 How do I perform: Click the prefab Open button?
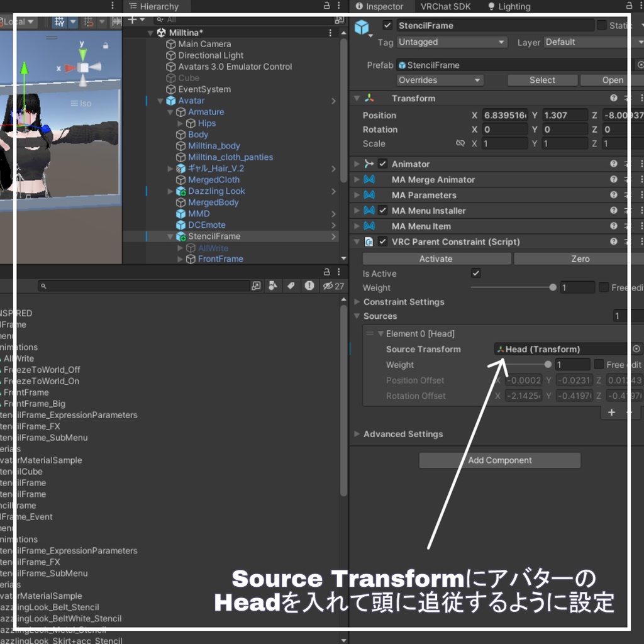[x=612, y=80]
